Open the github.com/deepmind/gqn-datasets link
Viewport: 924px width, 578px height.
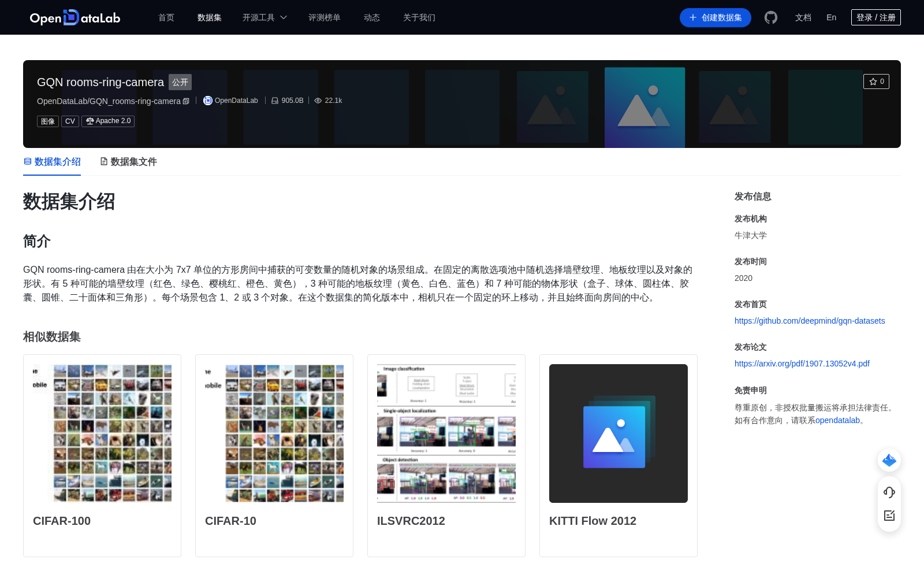click(x=810, y=321)
